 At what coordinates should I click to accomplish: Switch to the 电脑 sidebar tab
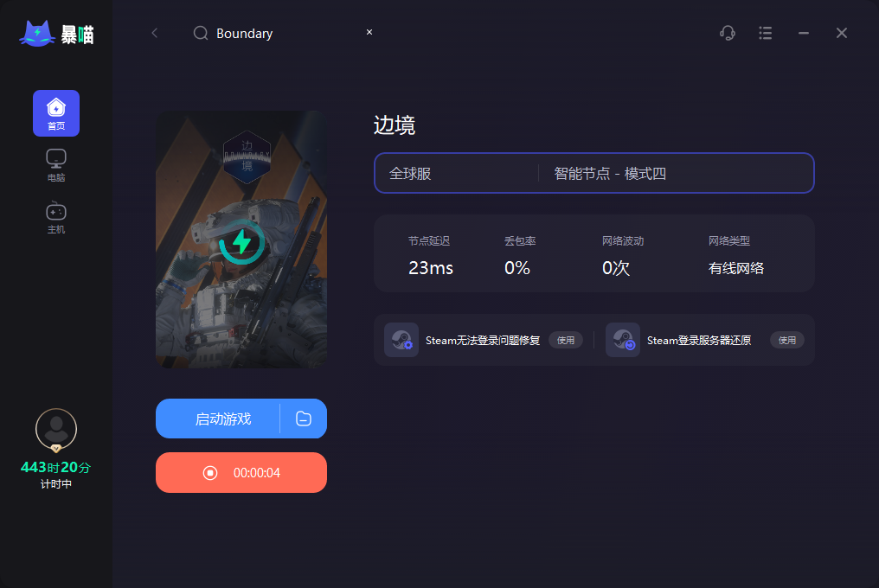point(56,165)
